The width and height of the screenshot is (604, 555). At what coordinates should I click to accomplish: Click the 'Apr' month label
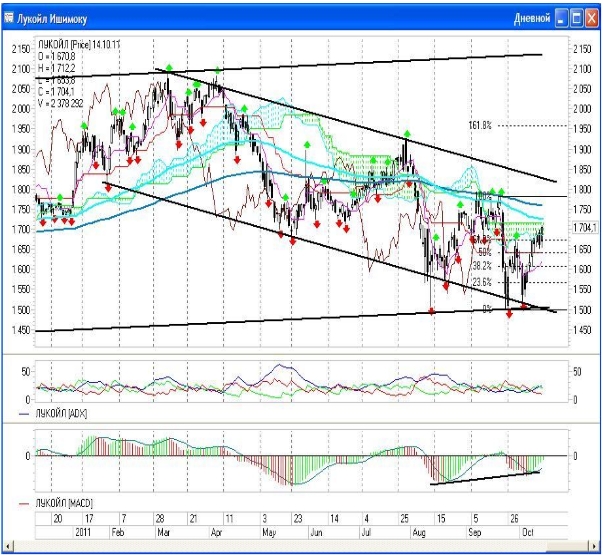point(216,532)
